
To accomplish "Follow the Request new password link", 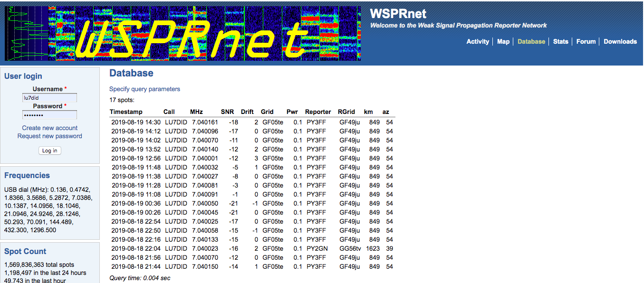I will click(x=50, y=136).
